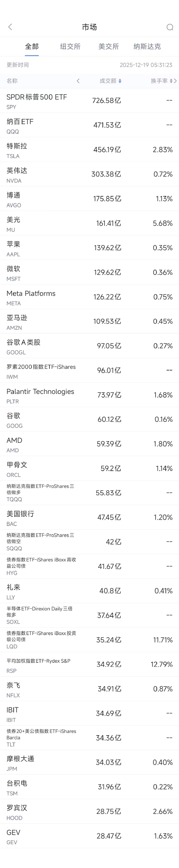Screen dimensions: 179x868
Task: Open the 罗宾汉 HOOD row
Action: click(89, 811)
